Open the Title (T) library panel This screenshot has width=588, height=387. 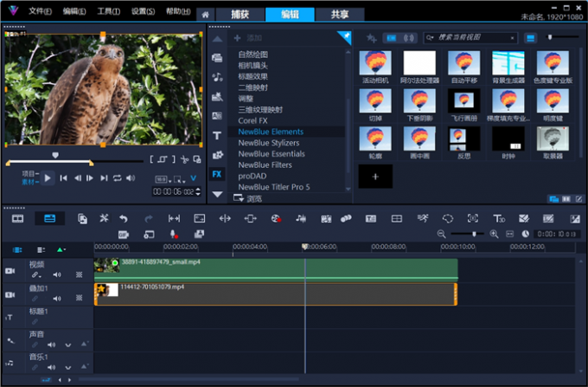(217, 136)
